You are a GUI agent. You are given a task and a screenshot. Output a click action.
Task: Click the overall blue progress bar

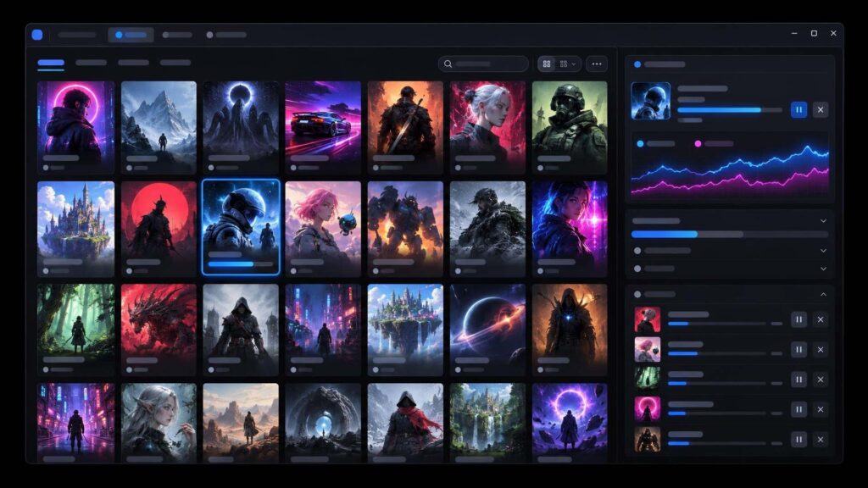pos(730,235)
